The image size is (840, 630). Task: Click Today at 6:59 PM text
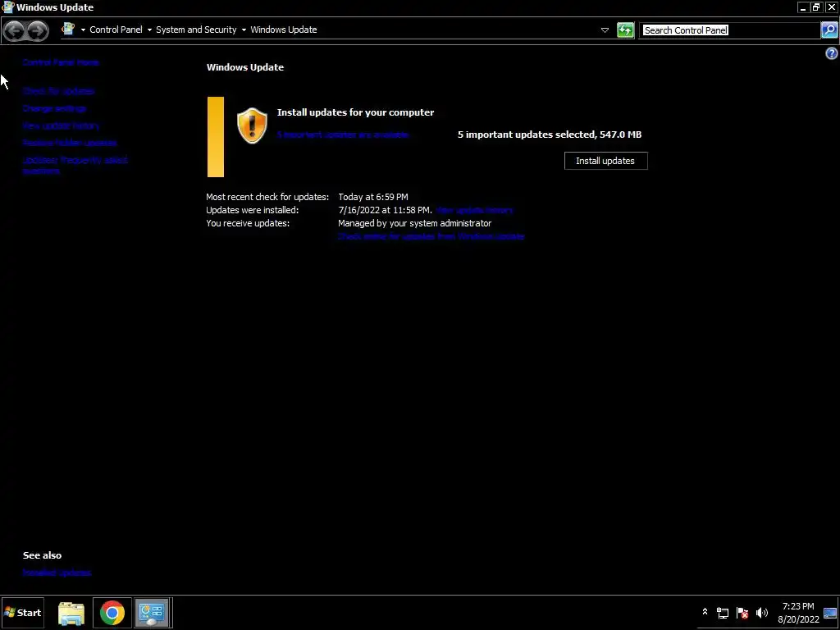[373, 197]
